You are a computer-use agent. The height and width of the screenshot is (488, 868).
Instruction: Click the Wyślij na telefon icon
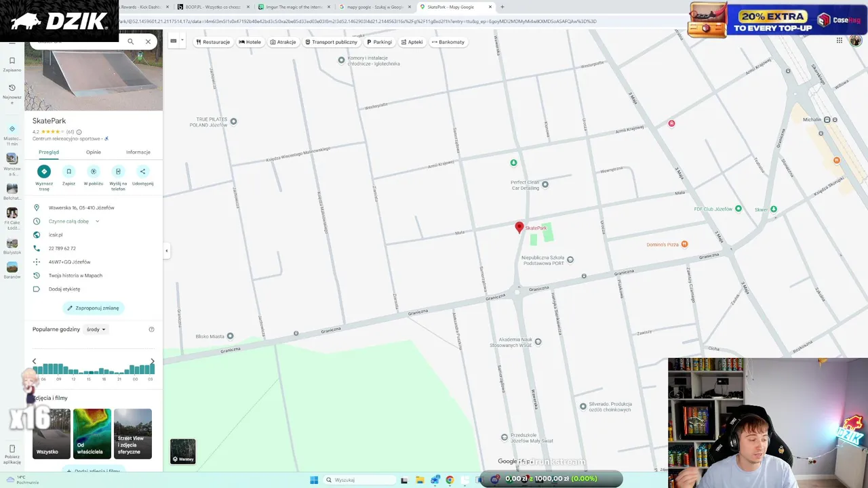click(118, 171)
